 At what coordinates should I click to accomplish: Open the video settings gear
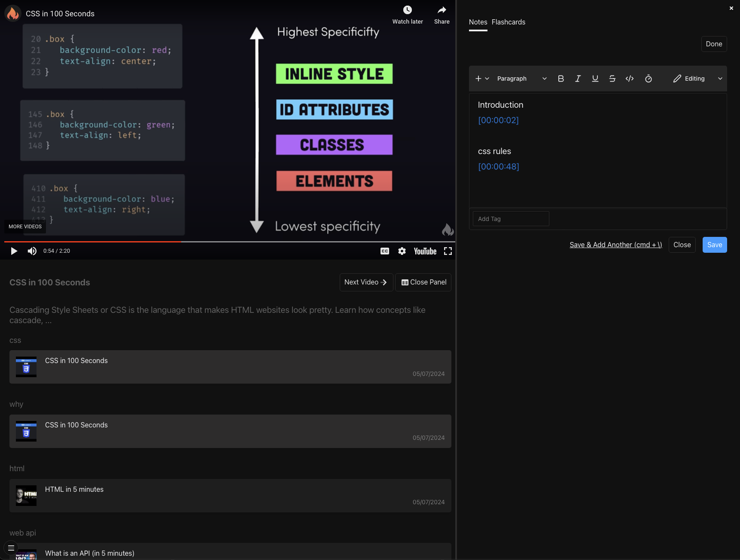[402, 251]
